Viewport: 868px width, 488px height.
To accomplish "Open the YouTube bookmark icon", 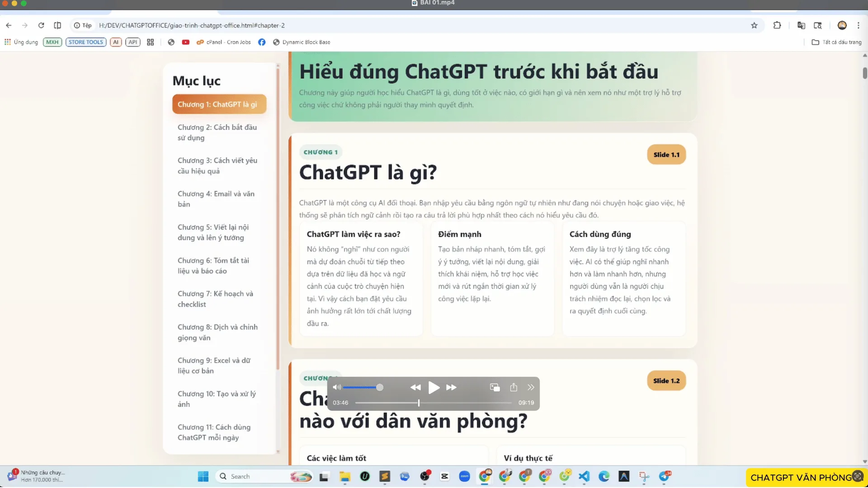I will point(185,42).
